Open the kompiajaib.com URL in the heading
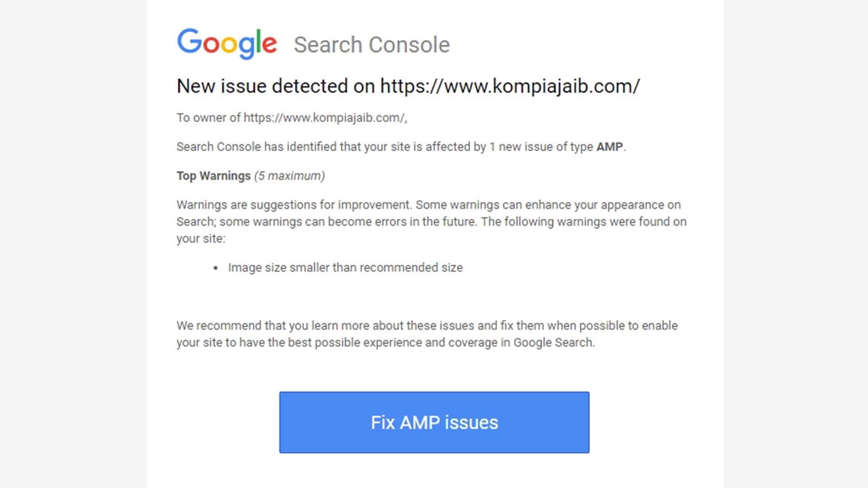The height and width of the screenshot is (488, 868). click(510, 86)
